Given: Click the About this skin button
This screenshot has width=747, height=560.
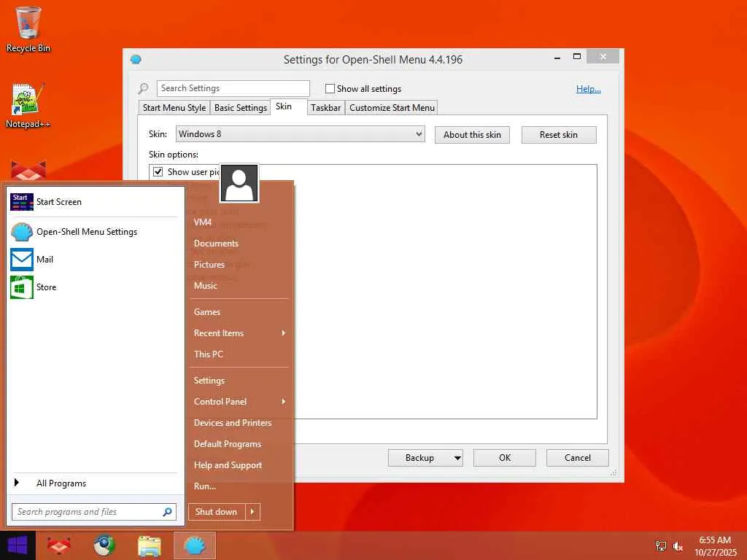Looking at the screenshot, I should pyautogui.click(x=472, y=135).
